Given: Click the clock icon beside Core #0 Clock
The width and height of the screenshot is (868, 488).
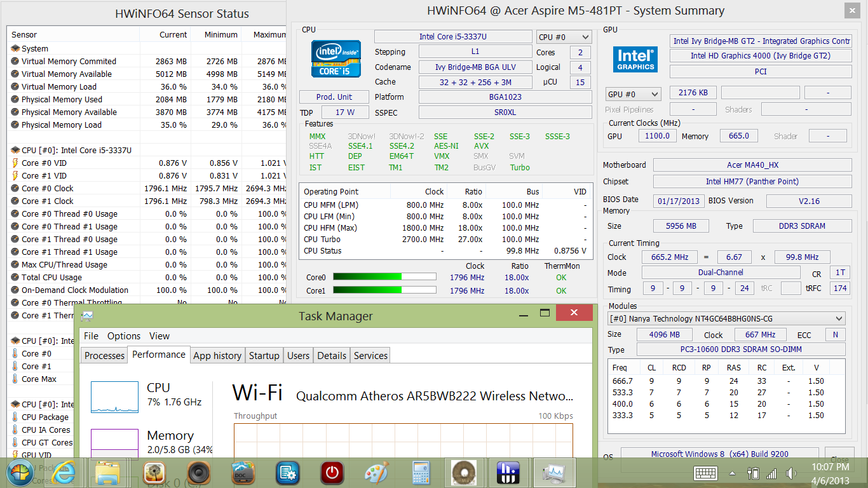Looking at the screenshot, I should pyautogui.click(x=15, y=188).
